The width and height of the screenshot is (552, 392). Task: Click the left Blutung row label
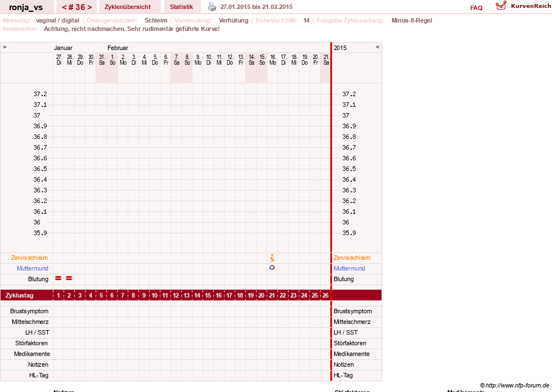click(38, 279)
